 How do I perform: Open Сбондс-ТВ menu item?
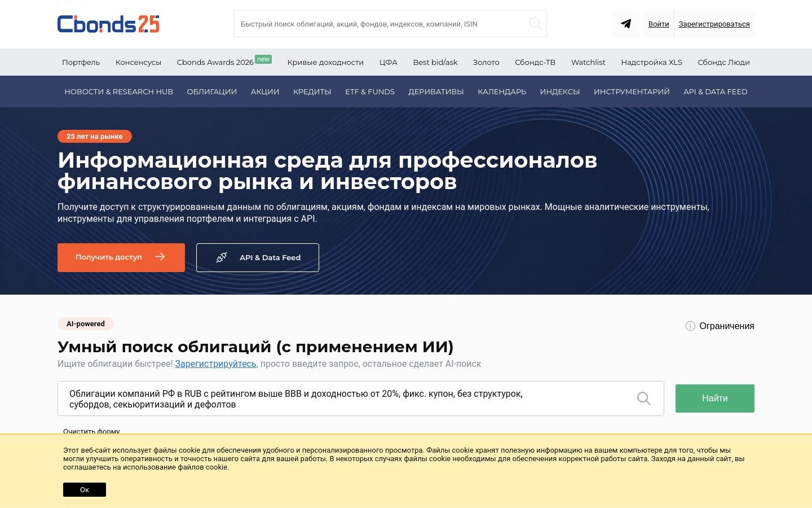point(535,62)
